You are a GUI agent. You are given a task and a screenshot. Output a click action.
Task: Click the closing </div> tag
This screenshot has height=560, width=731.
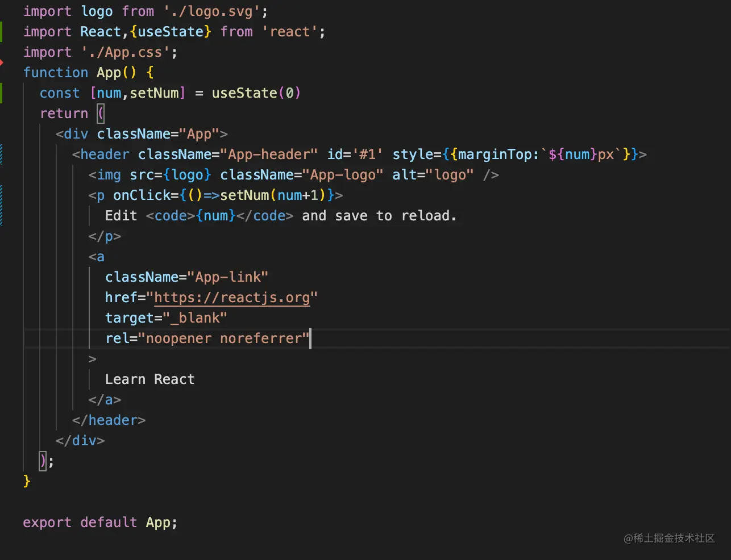coord(80,441)
